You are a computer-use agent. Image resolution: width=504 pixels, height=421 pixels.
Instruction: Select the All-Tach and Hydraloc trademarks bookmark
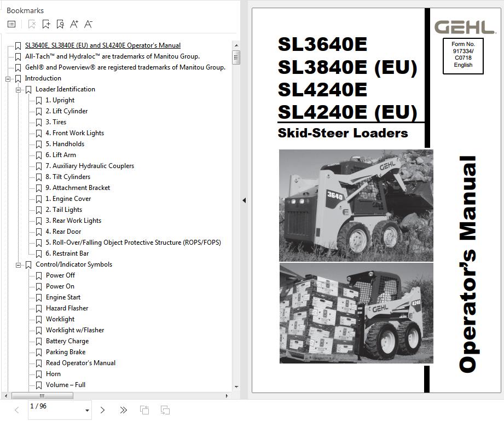click(113, 56)
